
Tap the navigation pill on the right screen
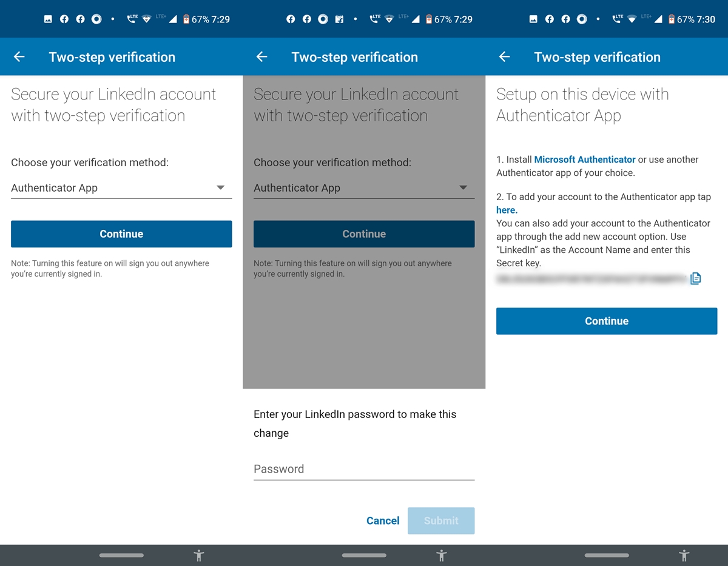pyautogui.click(x=607, y=555)
